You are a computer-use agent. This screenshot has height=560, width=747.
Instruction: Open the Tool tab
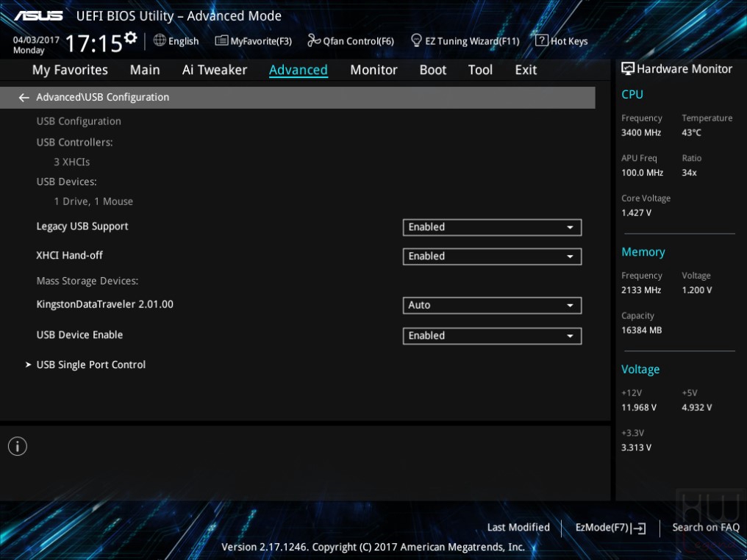coord(480,70)
